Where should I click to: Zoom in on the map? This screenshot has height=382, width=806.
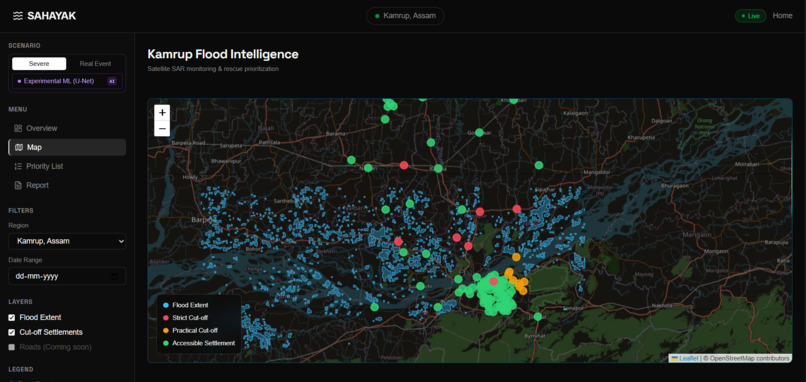coord(162,113)
